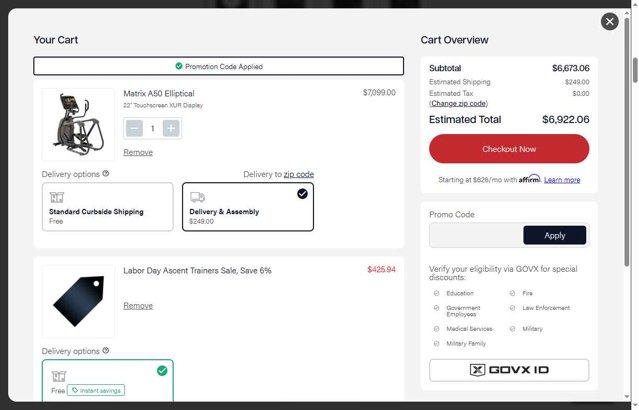This screenshot has height=410, width=639.
Task: Open delivery options help for sale item
Action: point(106,350)
